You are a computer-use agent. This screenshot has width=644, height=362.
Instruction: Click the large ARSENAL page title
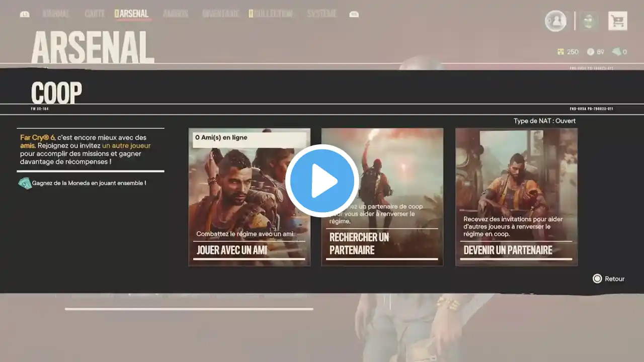point(93,48)
